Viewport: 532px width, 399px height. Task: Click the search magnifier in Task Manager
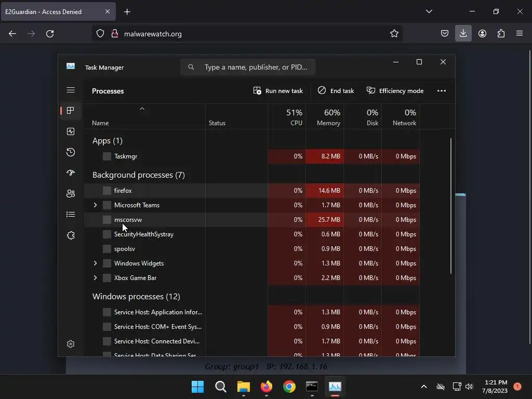[x=191, y=67]
